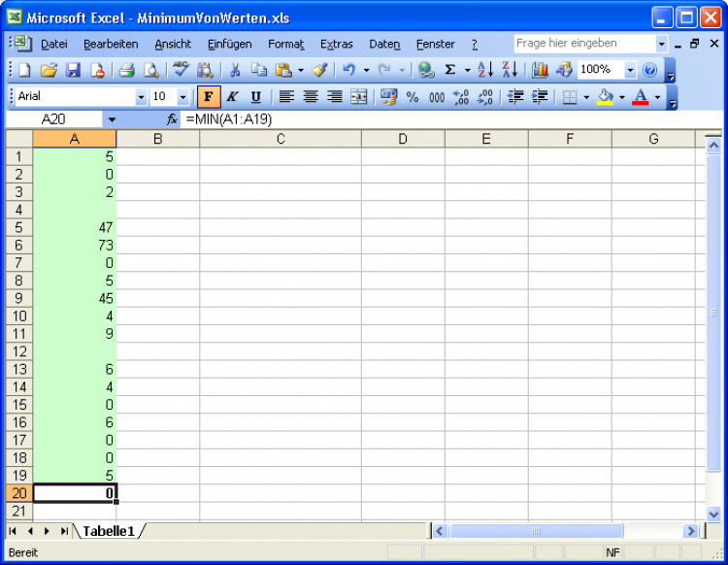Open the Einfügen menu
The width and height of the screenshot is (728, 565).
[229, 44]
